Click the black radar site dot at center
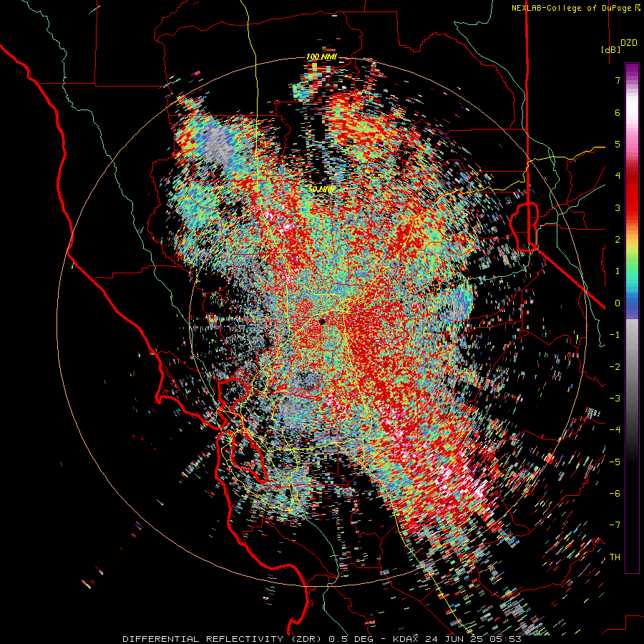The height and width of the screenshot is (644, 644). (323, 321)
